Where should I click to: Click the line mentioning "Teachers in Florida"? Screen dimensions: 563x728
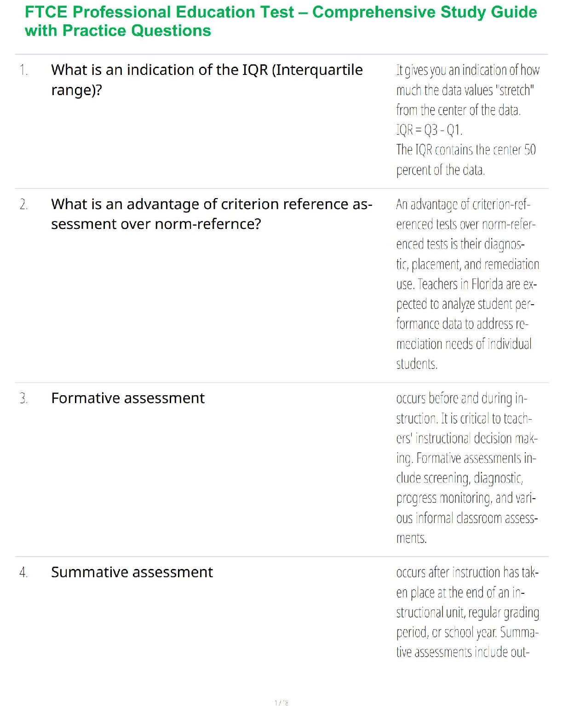pos(466,284)
